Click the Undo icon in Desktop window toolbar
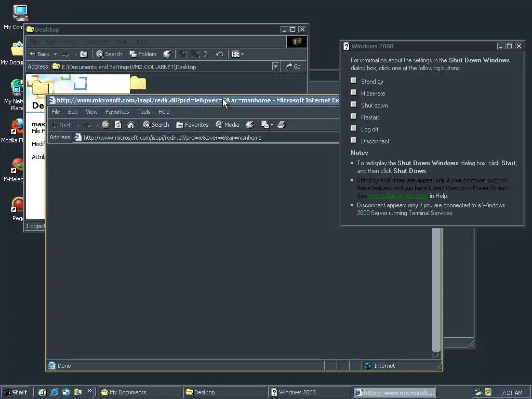 coord(220,54)
